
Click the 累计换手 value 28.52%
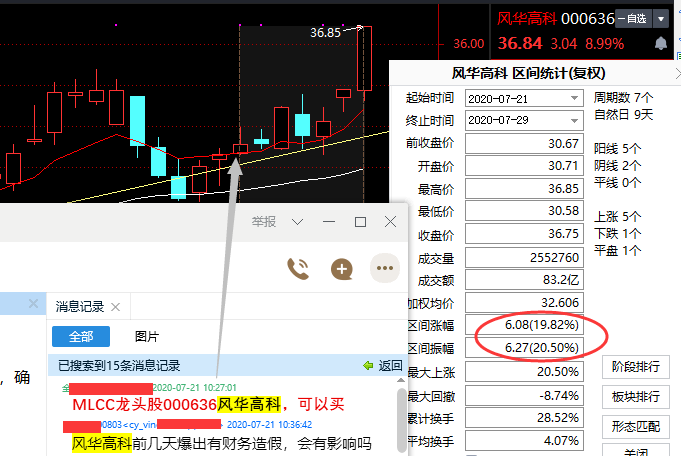click(524, 418)
